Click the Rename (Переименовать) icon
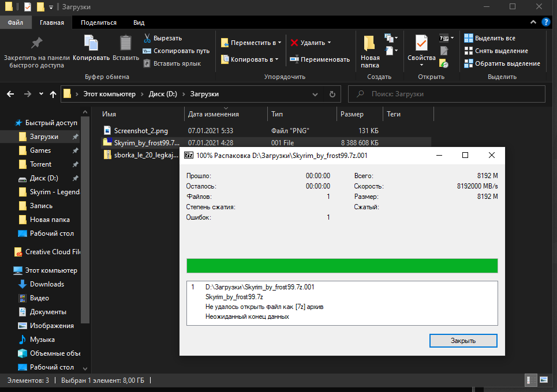Viewport: 557px width, 392px height. click(294, 59)
